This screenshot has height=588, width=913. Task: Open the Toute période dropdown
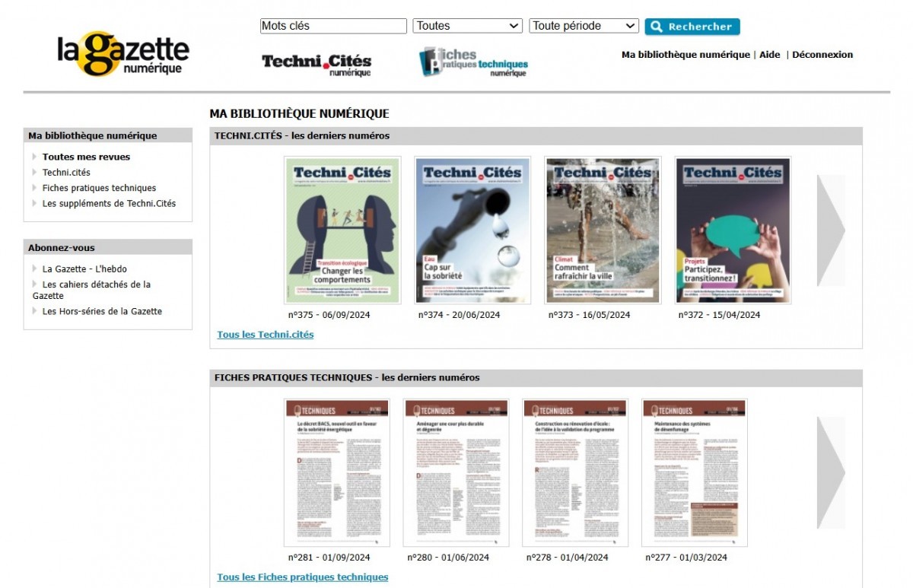[584, 26]
